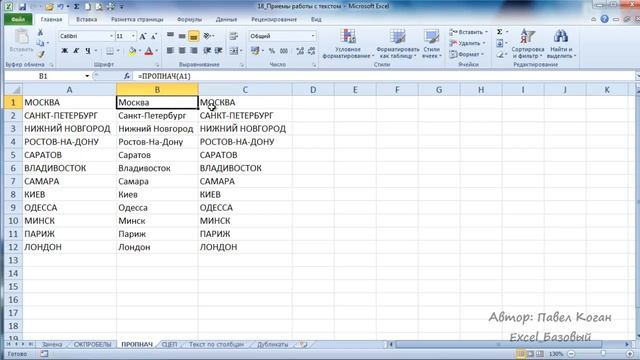Open the Файл tab
Viewport: 640px width, 360px height.
[18, 20]
